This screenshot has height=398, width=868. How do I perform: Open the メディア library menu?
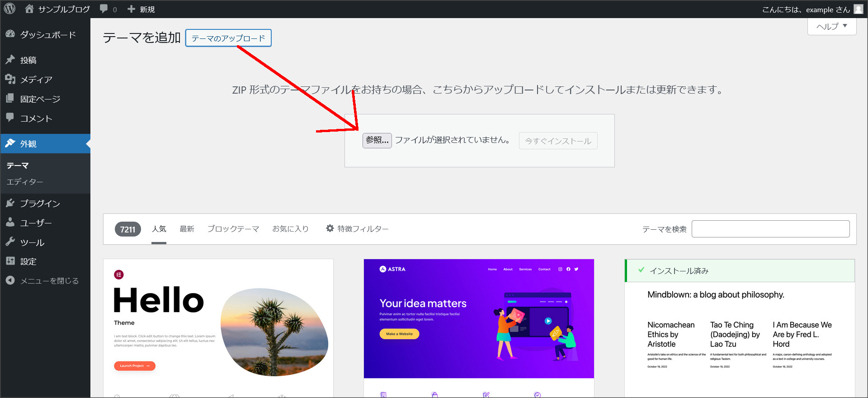36,80
